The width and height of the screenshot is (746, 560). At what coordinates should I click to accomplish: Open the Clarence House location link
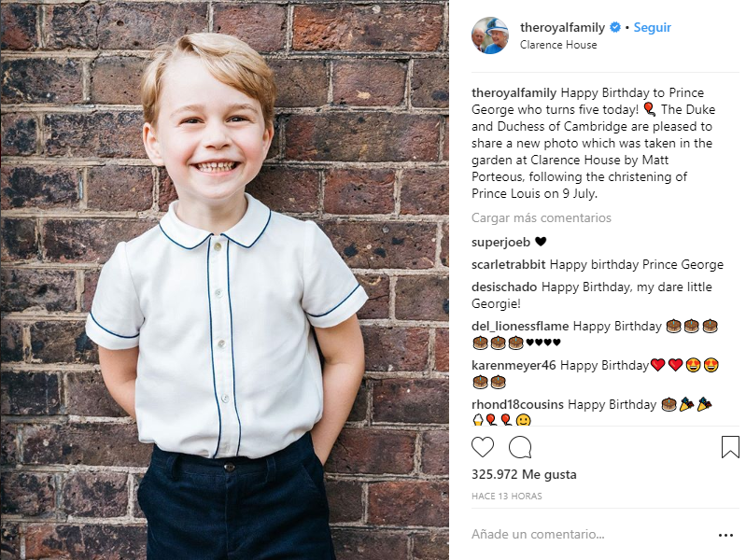click(558, 45)
